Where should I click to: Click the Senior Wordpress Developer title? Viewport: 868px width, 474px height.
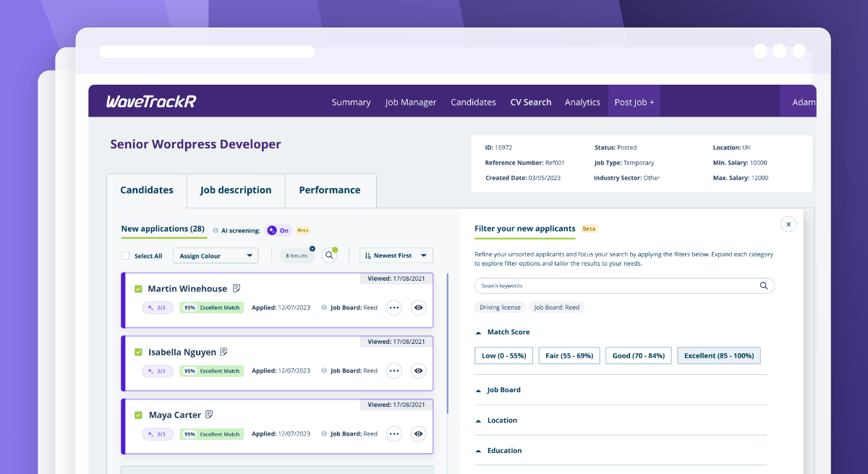195,144
